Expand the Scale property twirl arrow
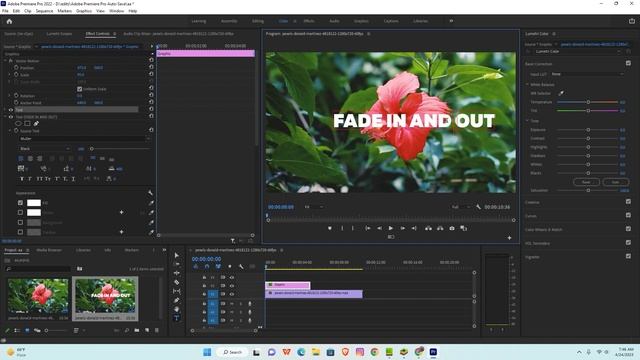 pos(10,75)
